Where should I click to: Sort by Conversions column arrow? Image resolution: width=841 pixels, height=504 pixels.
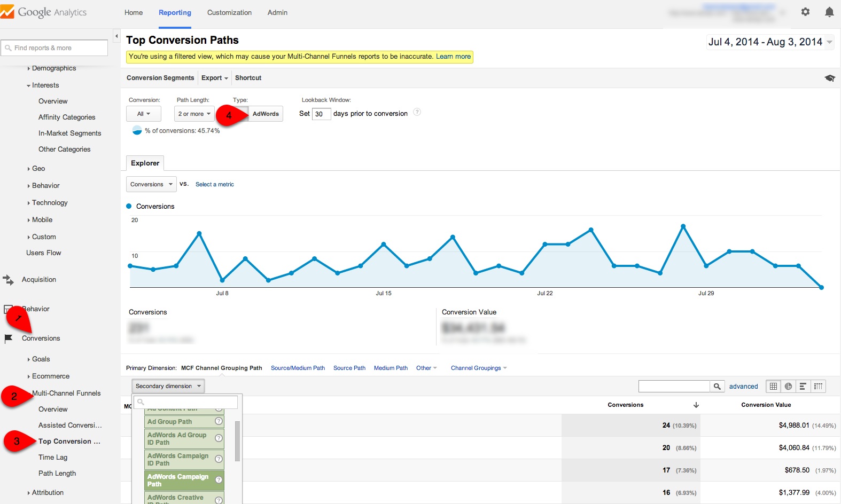click(696, 405)
